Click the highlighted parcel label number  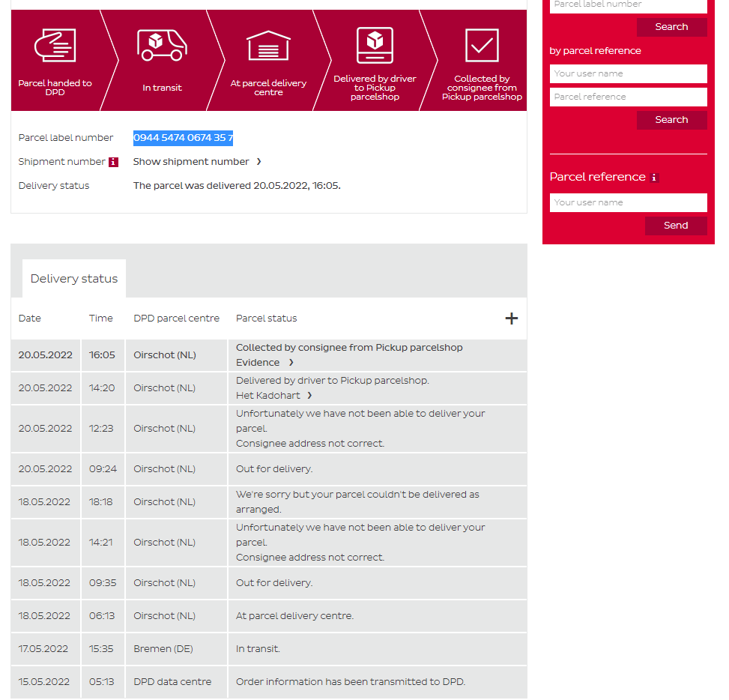(183, 138)
